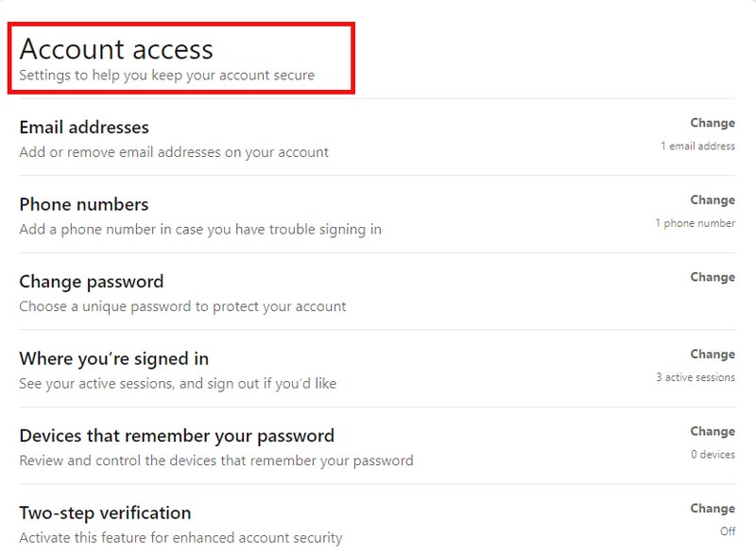This screenshot has width=756, height=557.
Task: Expand Devices that remember your password heading
Action: [x=177, y=436]
